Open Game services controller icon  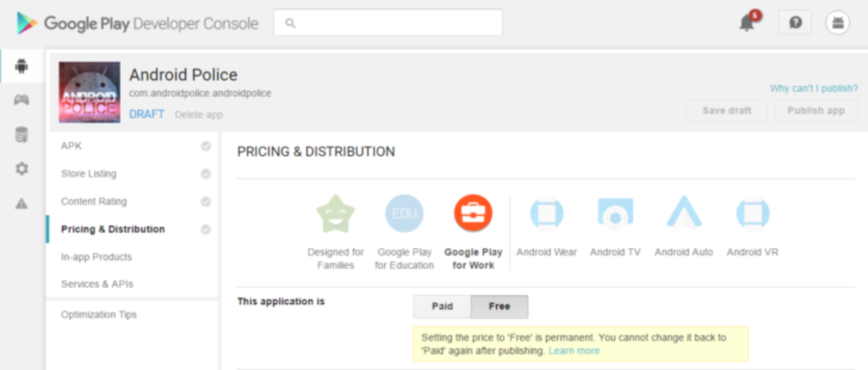pos(22,100)
